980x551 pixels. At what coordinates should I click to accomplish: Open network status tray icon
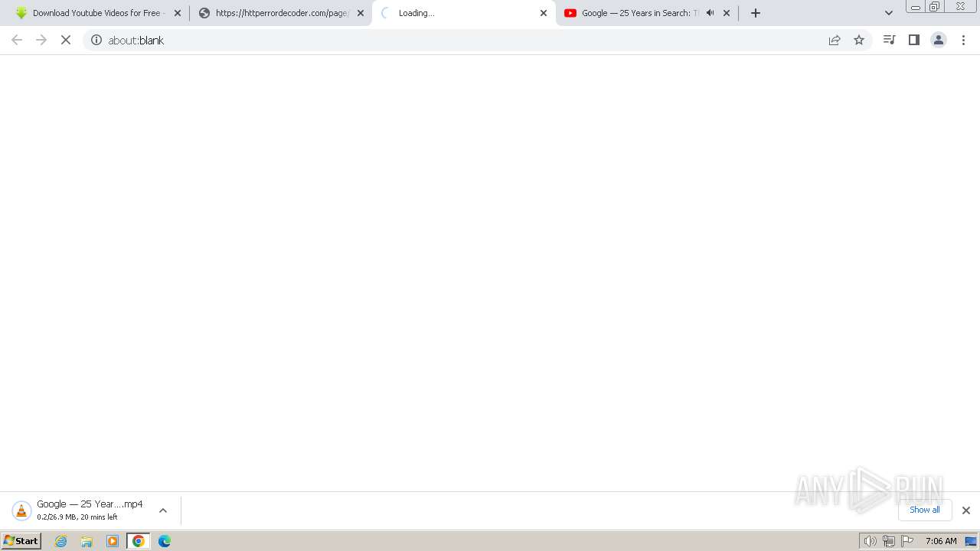889,541
